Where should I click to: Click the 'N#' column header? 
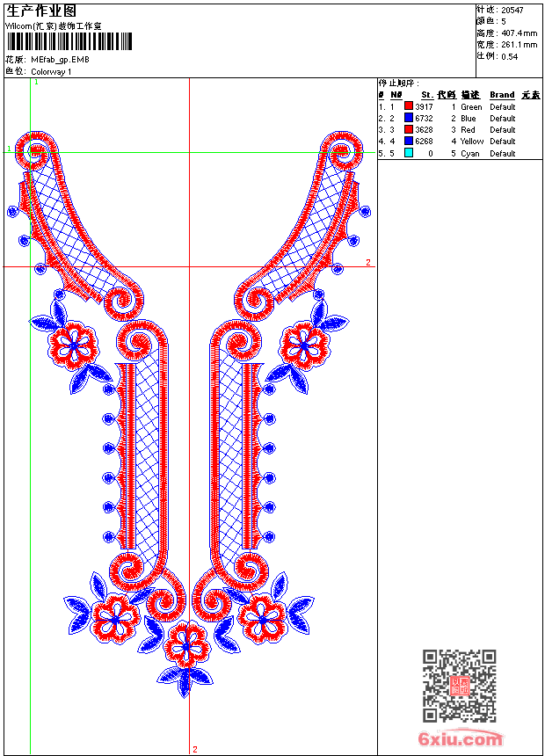[x=396, y=95]
